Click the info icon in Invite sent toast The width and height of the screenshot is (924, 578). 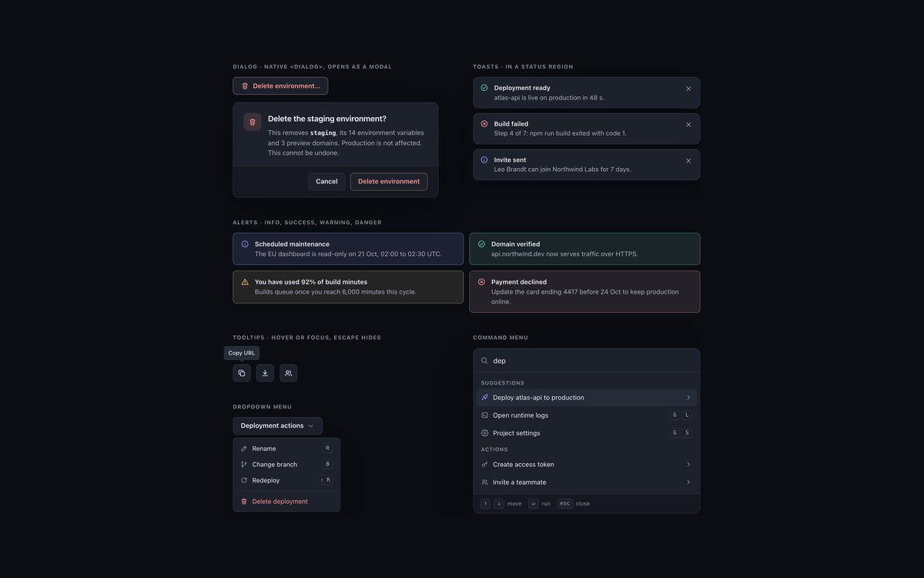coord(484,160)
